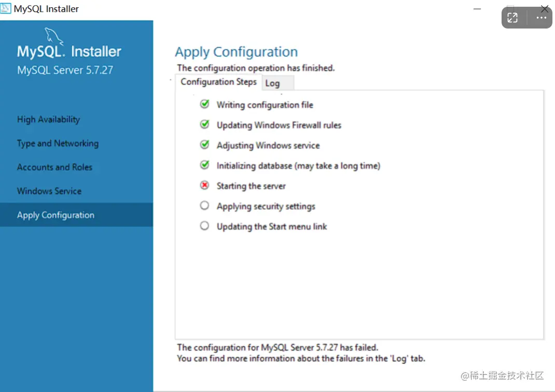Image resolution: width=555 pixels, height=392 pixels.
Task: Click the Starting the server text
Action: pyautogui.click(x=251, y=186)
